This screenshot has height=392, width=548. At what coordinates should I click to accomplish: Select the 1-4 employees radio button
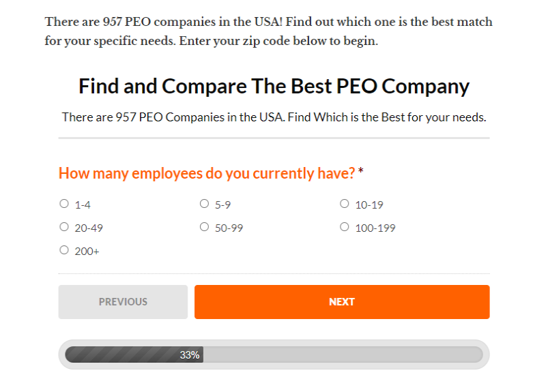point(64,203)
